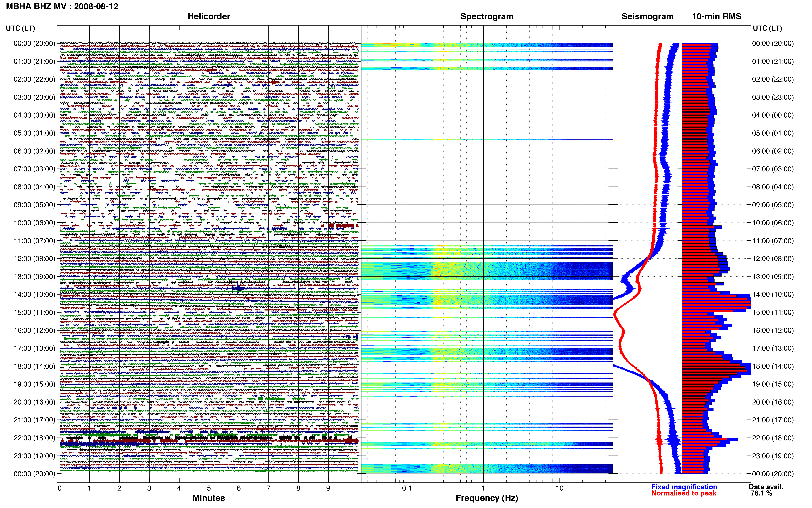Click the right '06:00 (02:00)' time label

pyautogui.click(x=773, y=151)
